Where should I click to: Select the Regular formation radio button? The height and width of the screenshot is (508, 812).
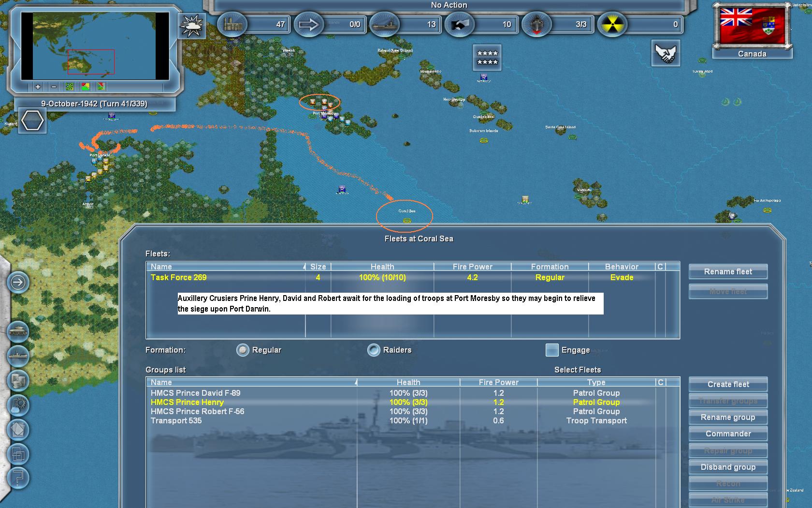(x=243, y=350)
